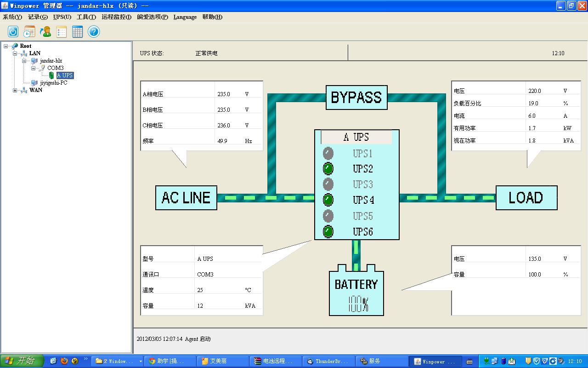
Task: Click the user login toolbar icon
Action: pos(45,31)
